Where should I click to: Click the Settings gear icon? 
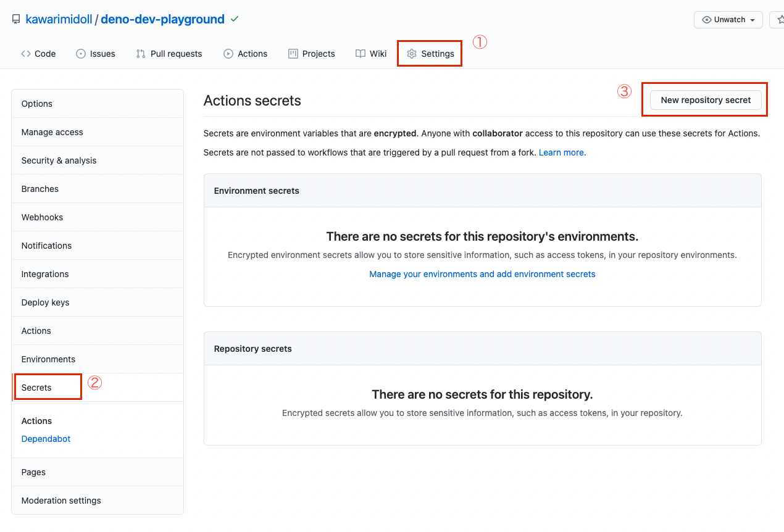point(412,54)
